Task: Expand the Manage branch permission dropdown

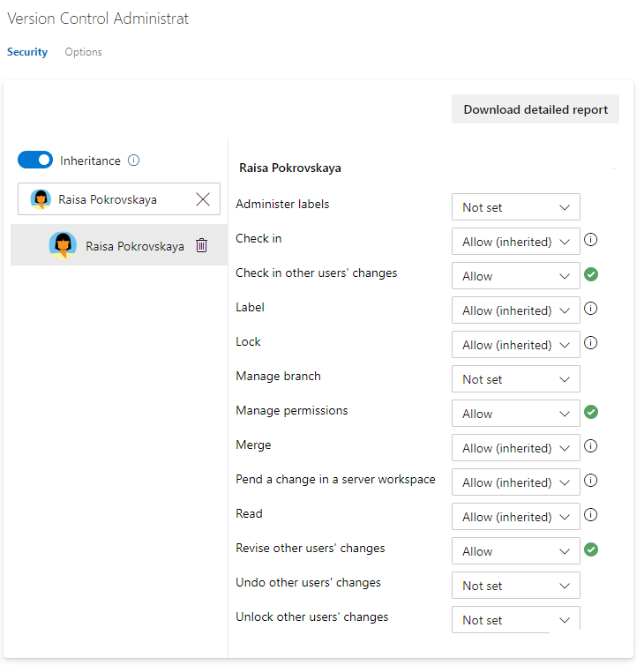Action: pyautogui.click(x=515, y=379)
